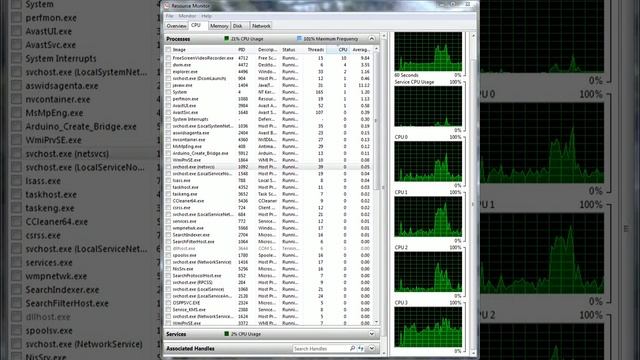The image size is (640, 360).
Task: Click the Service CPU Usage graph
Action: (x=428, y=106)
